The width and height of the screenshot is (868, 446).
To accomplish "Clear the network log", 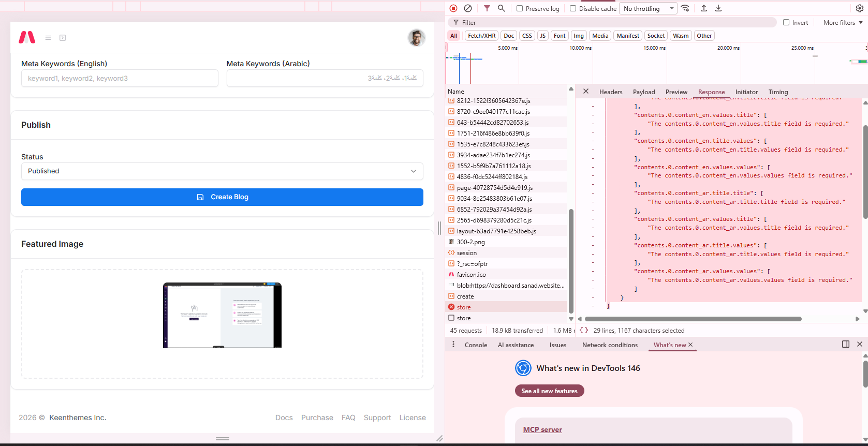I will [x=468, y=8].
